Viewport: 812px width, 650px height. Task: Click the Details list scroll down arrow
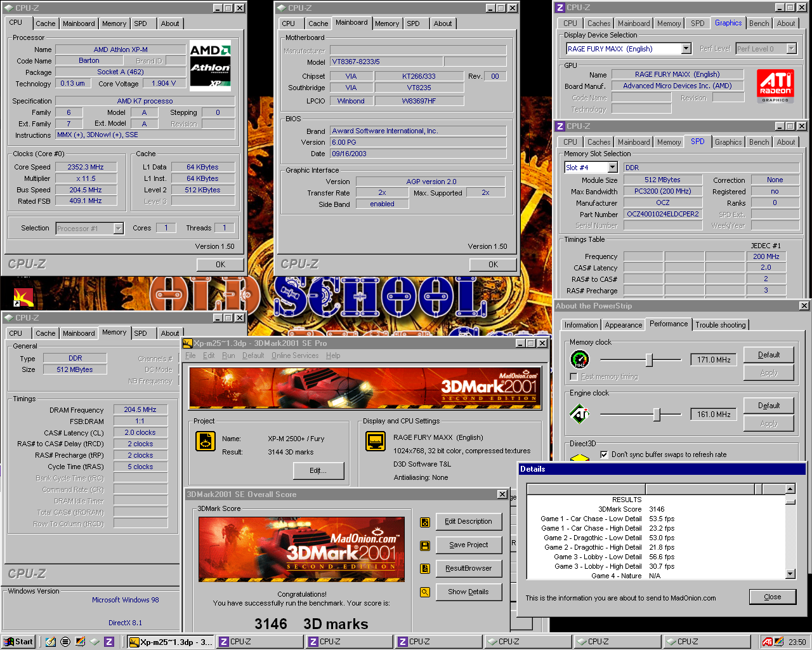click(x=790, y=574)
